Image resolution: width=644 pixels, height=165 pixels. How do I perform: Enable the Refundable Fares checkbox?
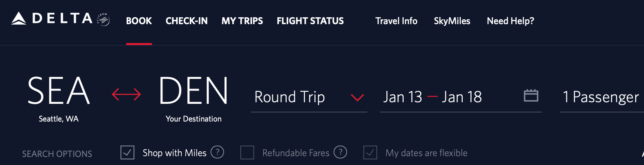click(x=247, y=153)
